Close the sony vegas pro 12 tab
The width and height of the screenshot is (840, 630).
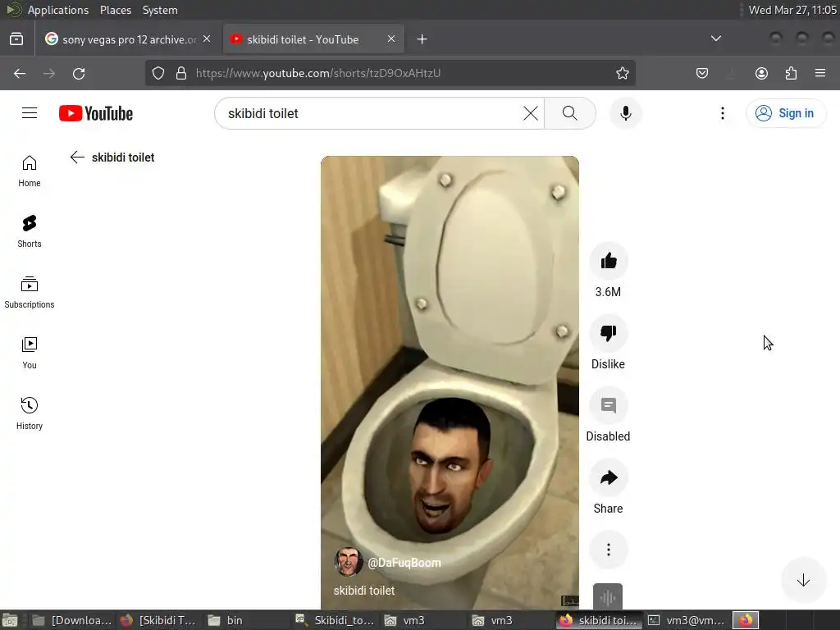click(207, 39)
